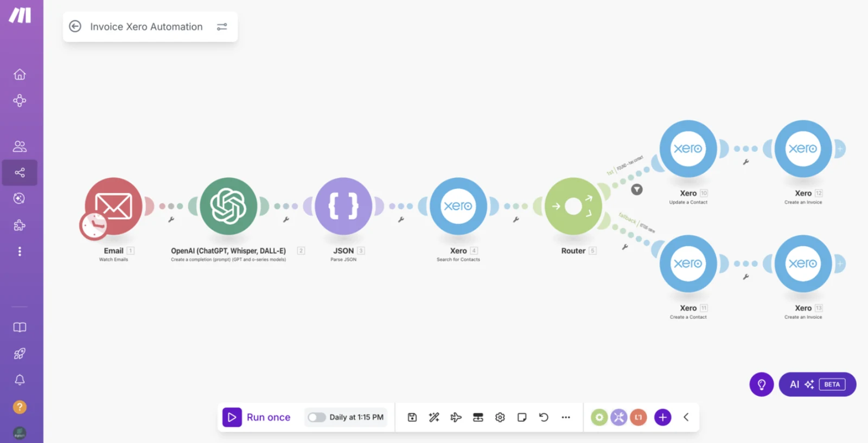Screen dimensions: 868x443
Task: Open the three-dot more menu in toolbar
Action: pyautogui.click(x=566, y=417)
